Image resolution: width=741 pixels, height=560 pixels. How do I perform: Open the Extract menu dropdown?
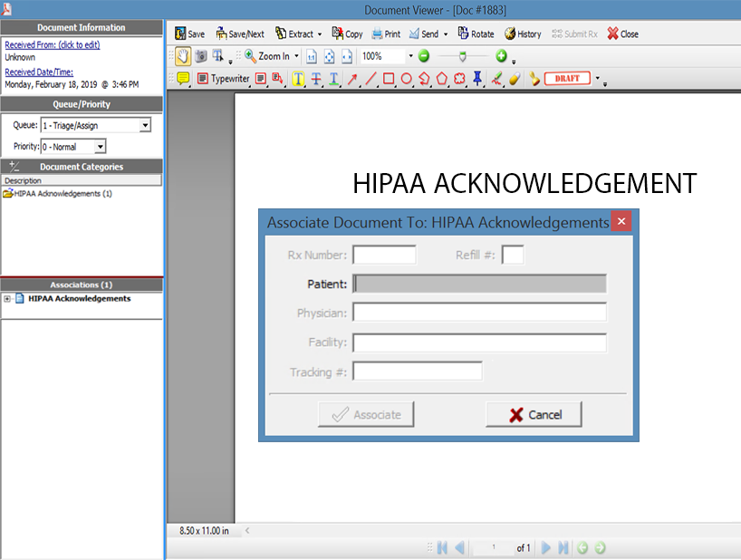coord(298,34)
